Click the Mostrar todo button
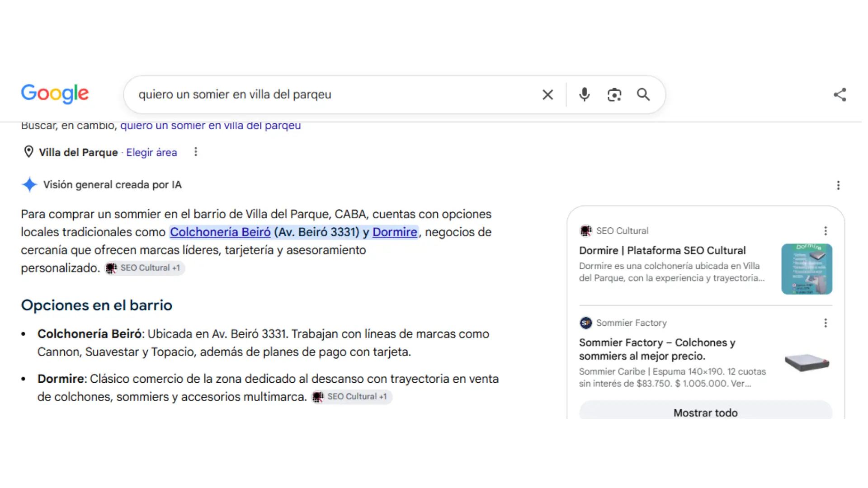868x488 pixels. pyautogui.click(x=706, y=410)
